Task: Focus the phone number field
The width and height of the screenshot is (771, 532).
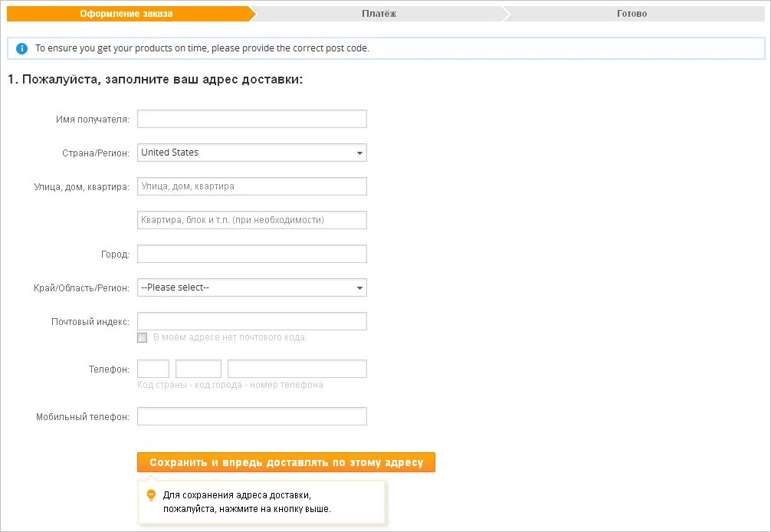Action: pyautogui.click(x=297, y=369)
